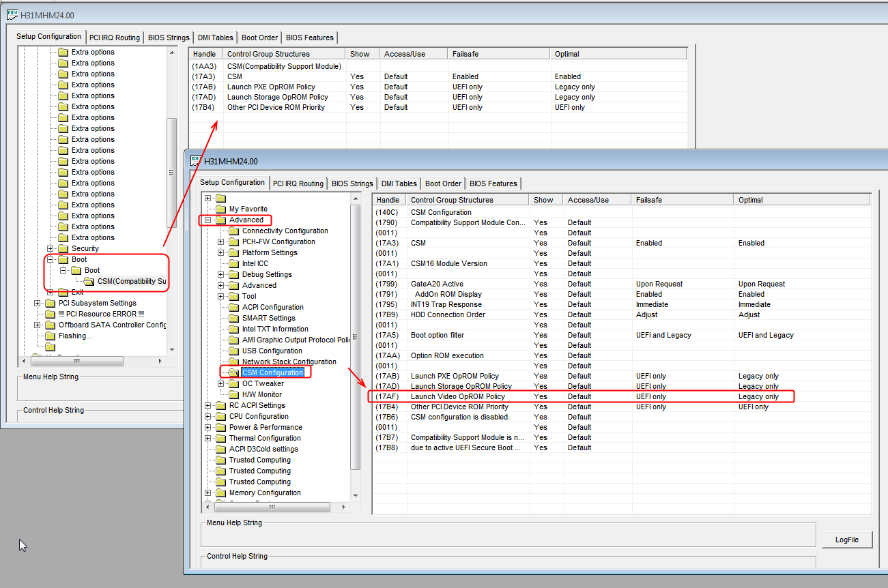Click CSM(Compatibility Su... folder icon in back tree
The width and height of the screenshot is (888, 588).
89,281
